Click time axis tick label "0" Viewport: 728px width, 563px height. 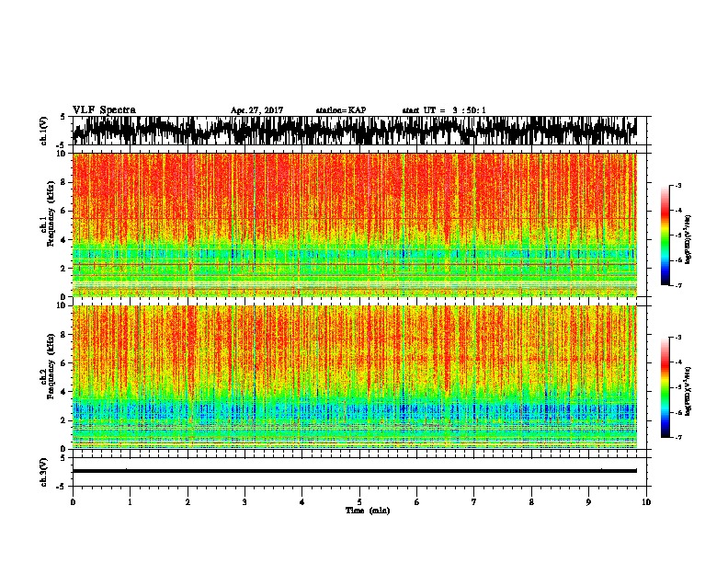click(x=73, y=502)
